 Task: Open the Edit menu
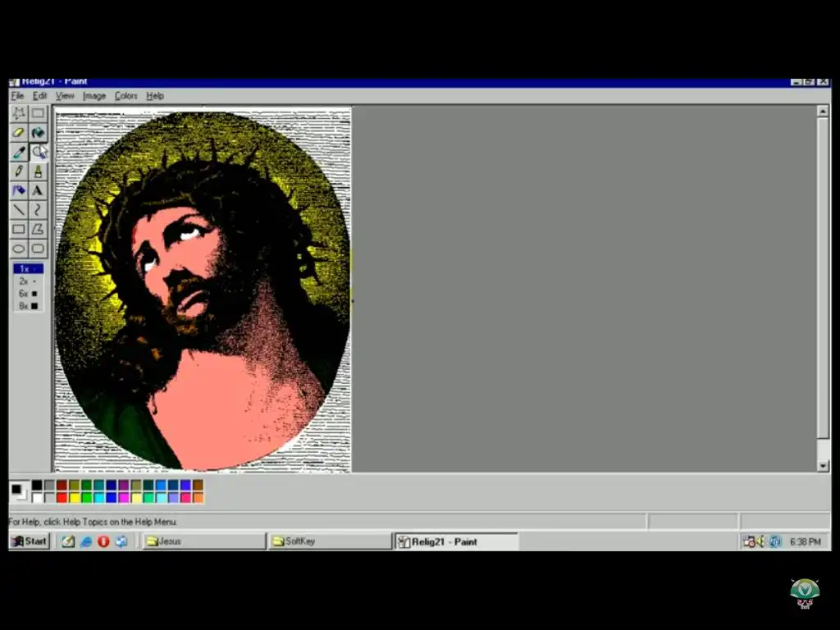tap(39, 96)
